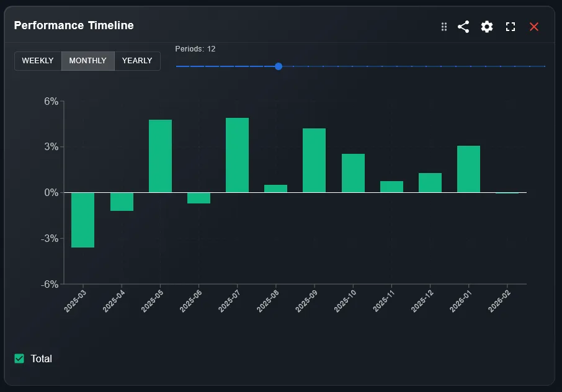The width and height of the screenshot is (562, 392).
Task: Open the Performance Timeline settings gear
Action: pos(486,27)
